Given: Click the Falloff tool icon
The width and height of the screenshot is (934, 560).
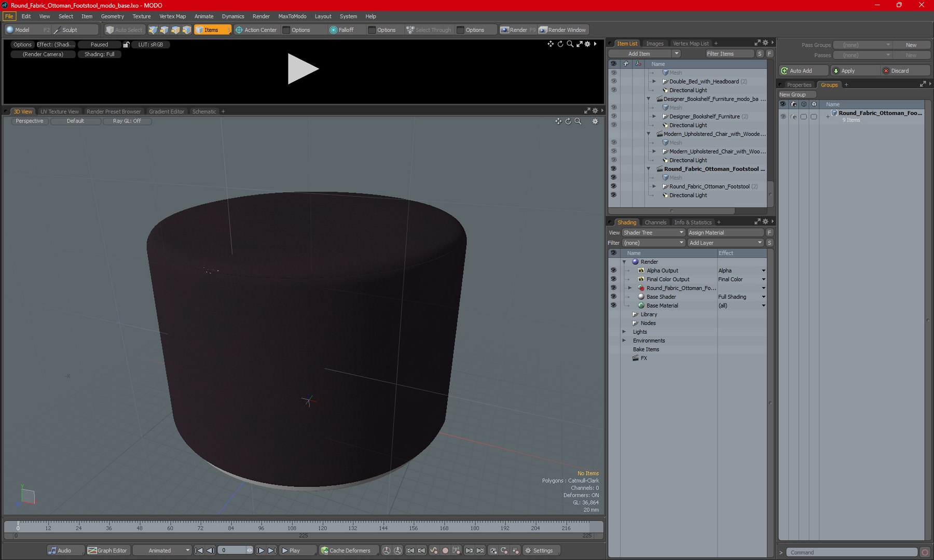Looking at the screenshot, I should pos(333,30).
